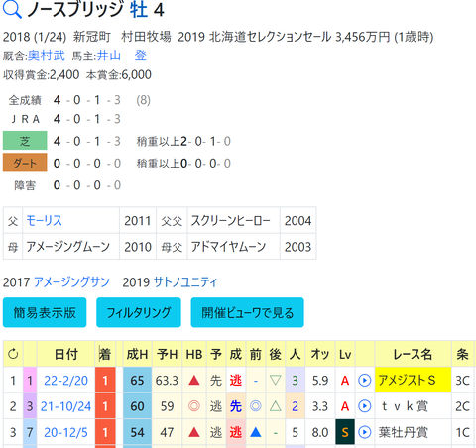The image size is (476, 448).
Task: Open race date 20-12/5
Action: click(65, 432)
